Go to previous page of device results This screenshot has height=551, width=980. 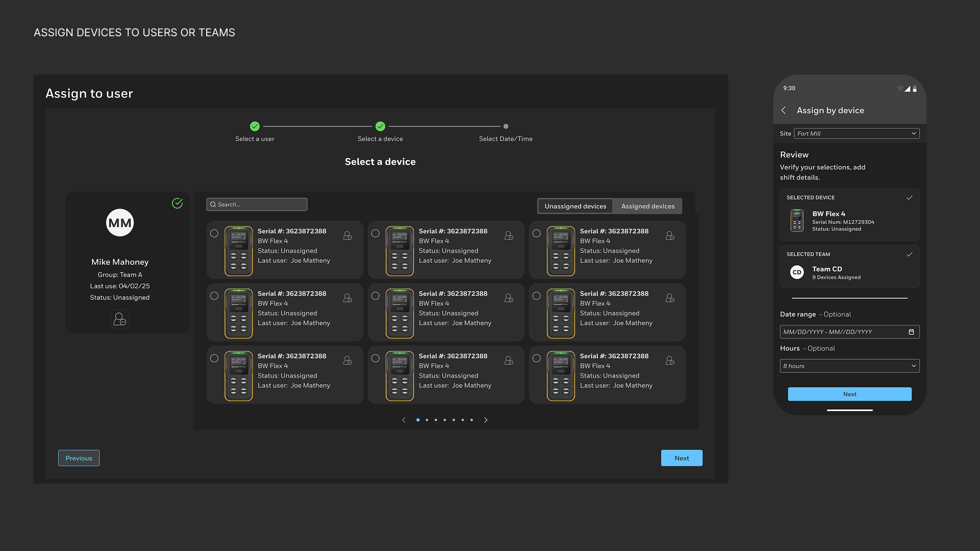404,420
